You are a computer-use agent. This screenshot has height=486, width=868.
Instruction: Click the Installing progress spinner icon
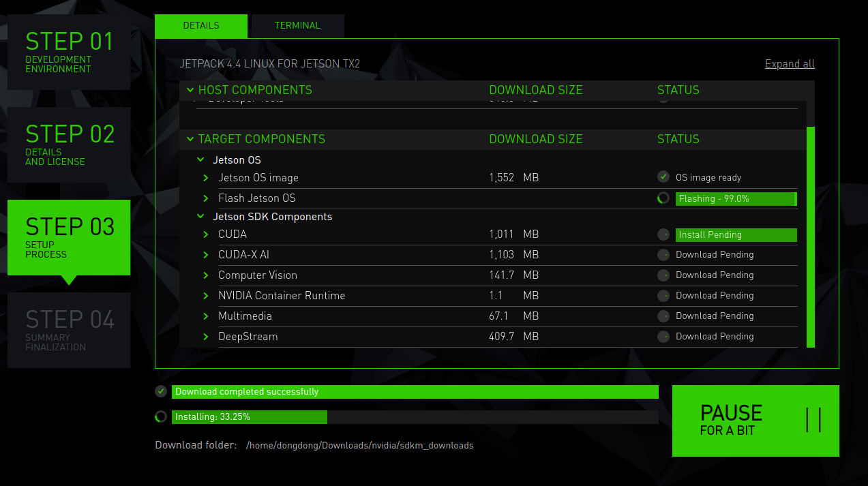point(161,416)
